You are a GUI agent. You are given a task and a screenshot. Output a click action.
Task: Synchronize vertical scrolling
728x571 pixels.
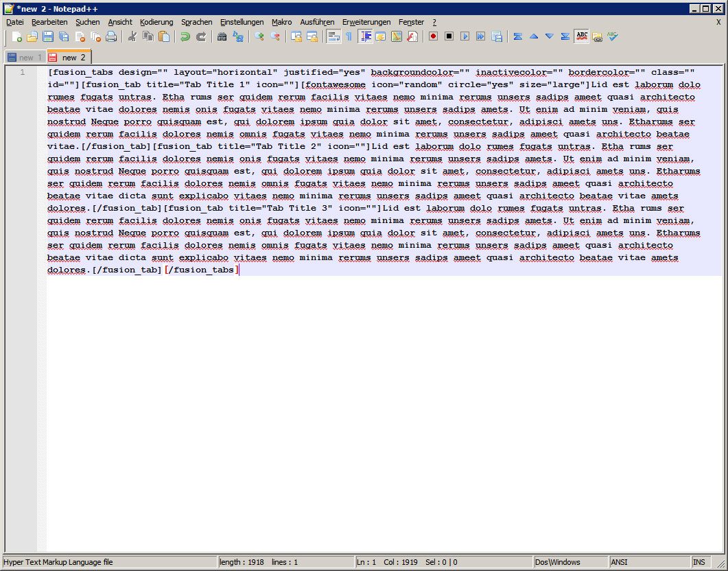click(296, 36)
